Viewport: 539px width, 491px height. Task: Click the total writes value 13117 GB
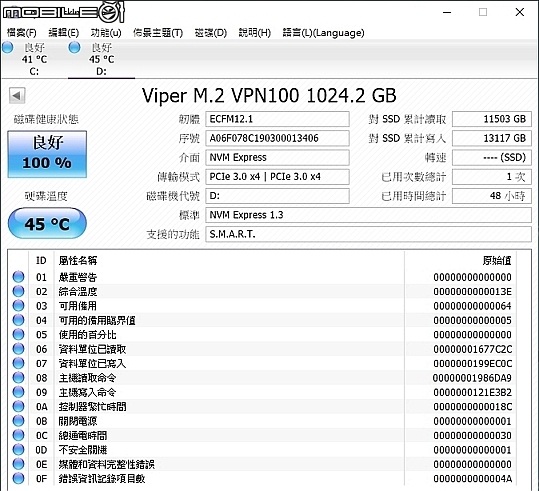[492, 138]
